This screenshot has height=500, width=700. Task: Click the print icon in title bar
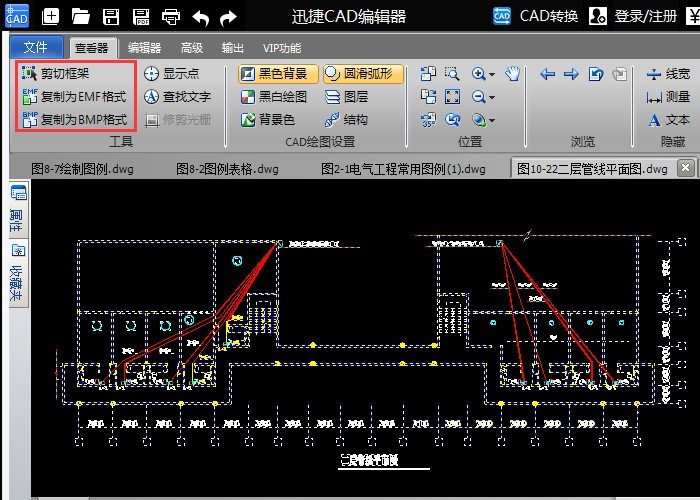(171, 17)
